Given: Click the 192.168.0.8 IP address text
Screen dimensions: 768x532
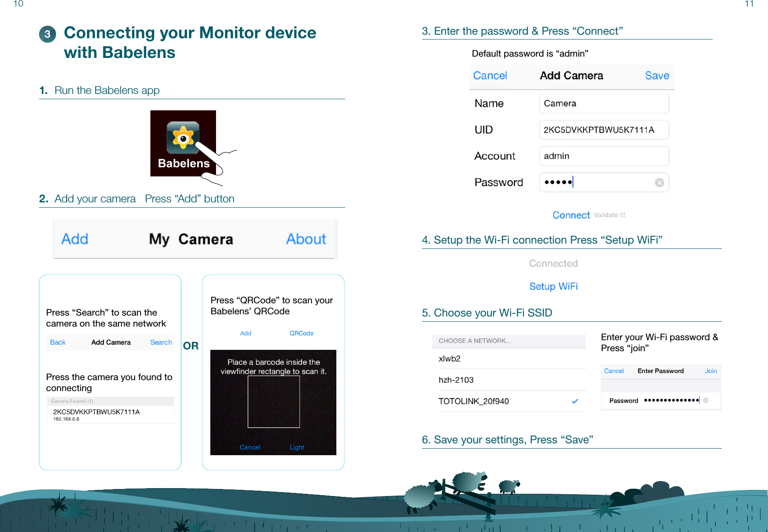Looking at the screenshot, I should (x=66, y=419).
